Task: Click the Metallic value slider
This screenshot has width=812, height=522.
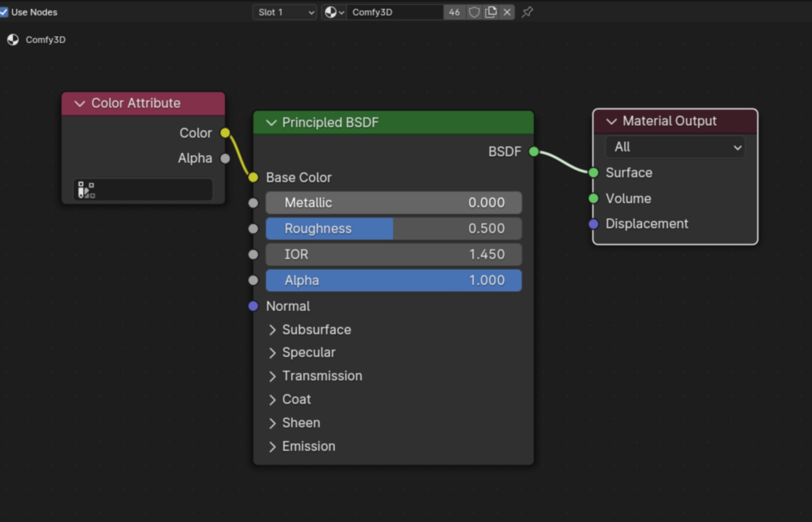Action: [x=393, y=203]
